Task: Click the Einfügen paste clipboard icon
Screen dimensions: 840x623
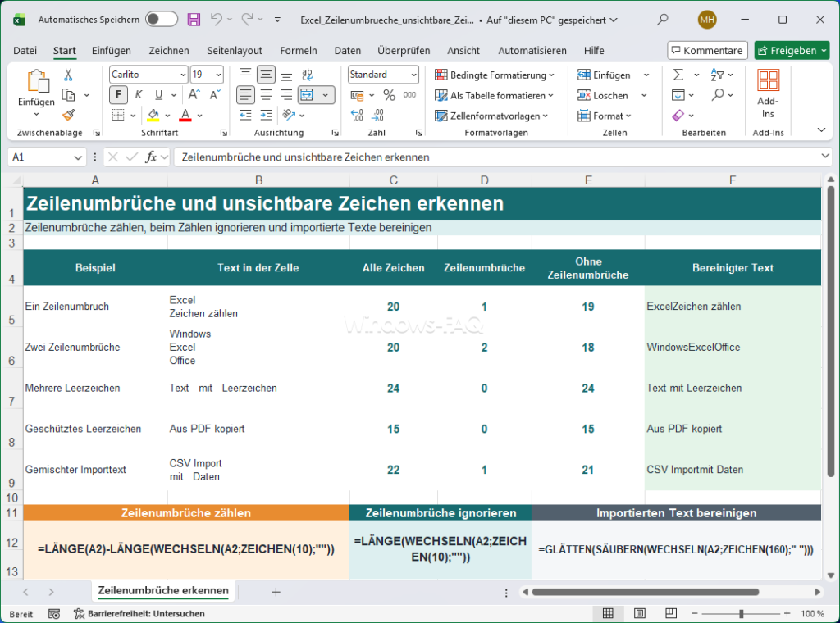Action: click(x=38, y=80)
